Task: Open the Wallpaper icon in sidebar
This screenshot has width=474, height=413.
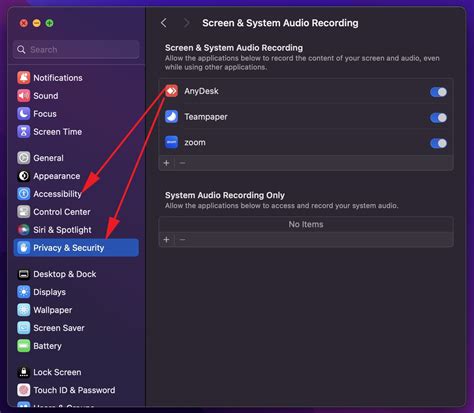Action: (24, 310)
